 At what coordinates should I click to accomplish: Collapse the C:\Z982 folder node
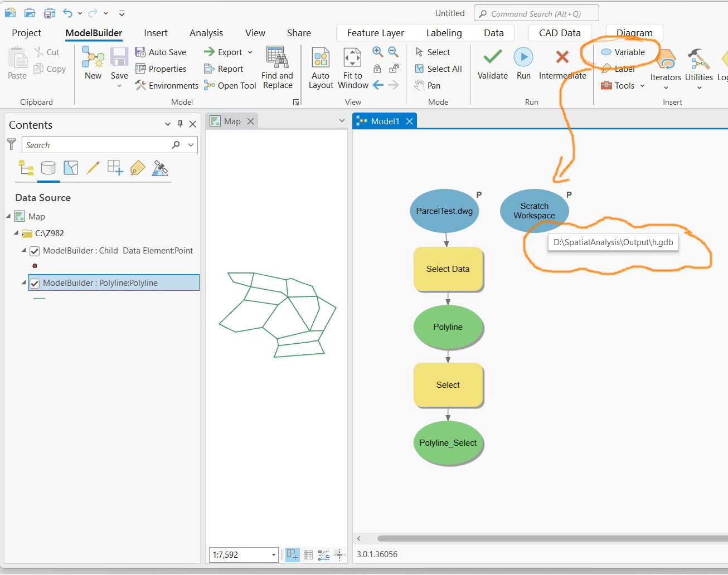(x=16, y=233)
